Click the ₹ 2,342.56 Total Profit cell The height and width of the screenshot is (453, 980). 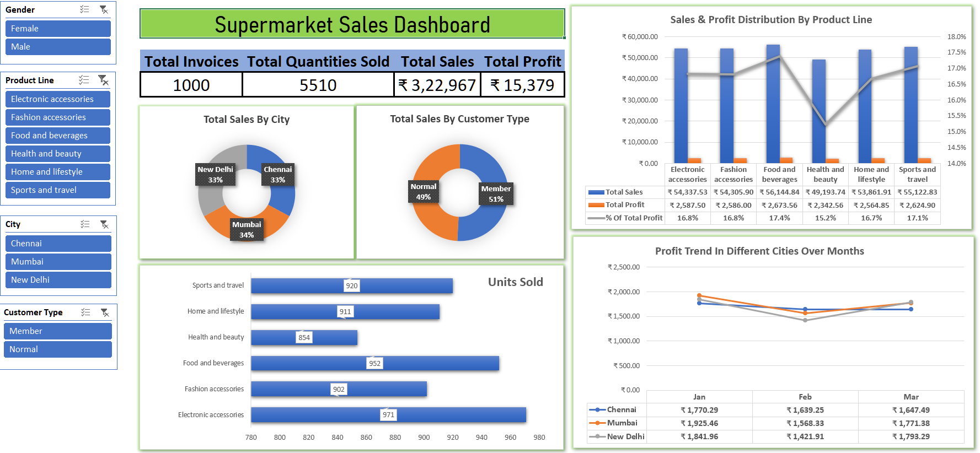click(825, 205)
